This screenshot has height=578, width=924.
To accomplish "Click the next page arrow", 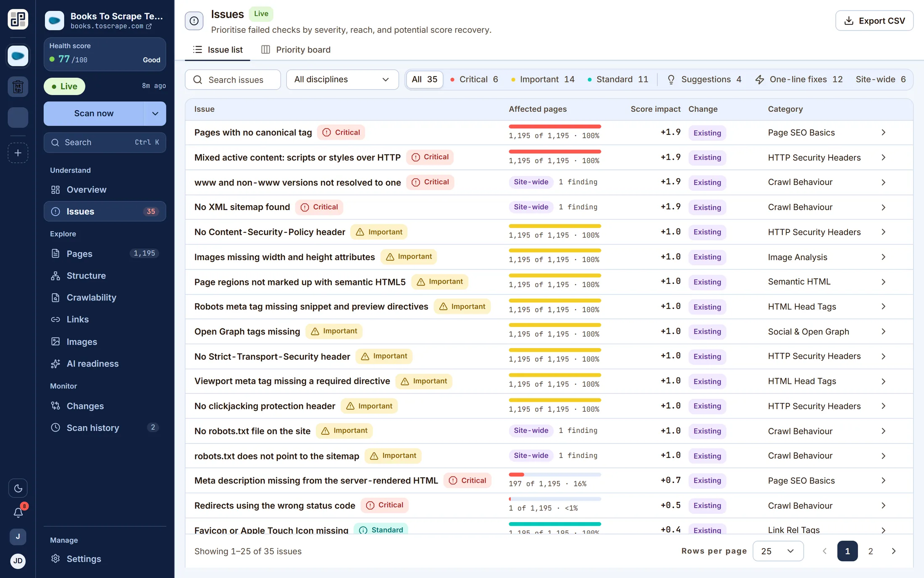I will [x=894, y=551].
